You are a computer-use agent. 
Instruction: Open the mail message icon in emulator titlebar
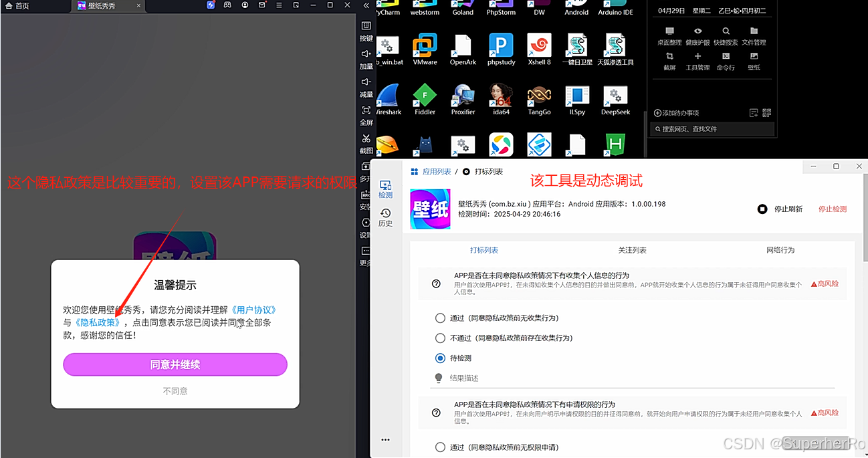(262, 5)
